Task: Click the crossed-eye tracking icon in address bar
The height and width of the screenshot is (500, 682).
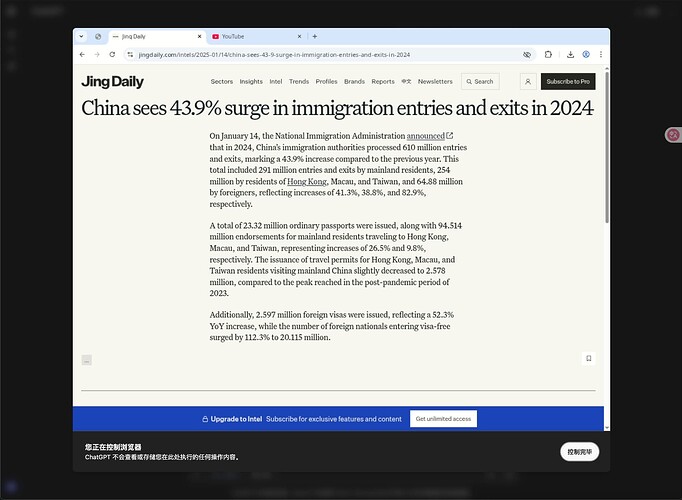Action: coord(527,55)
